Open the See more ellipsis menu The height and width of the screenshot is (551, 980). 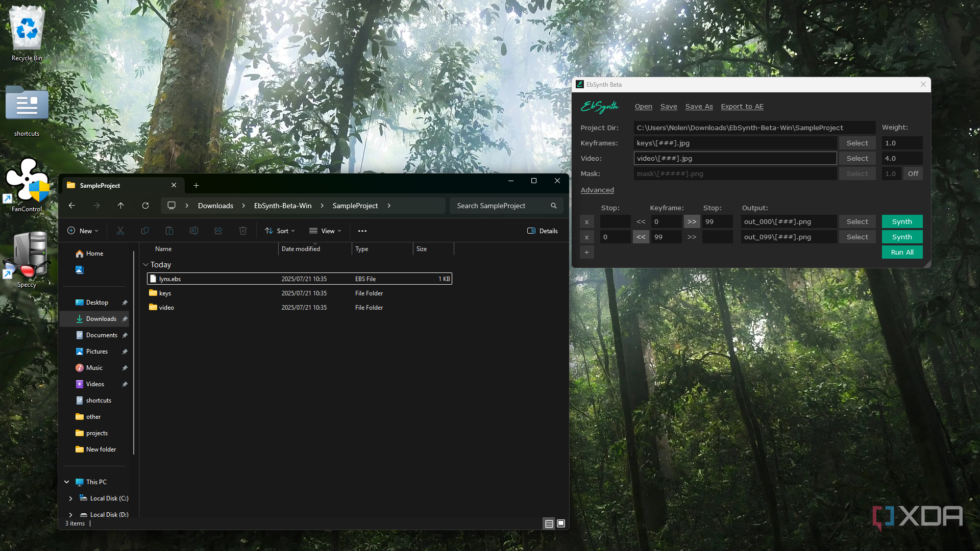[x=362, y=231]
